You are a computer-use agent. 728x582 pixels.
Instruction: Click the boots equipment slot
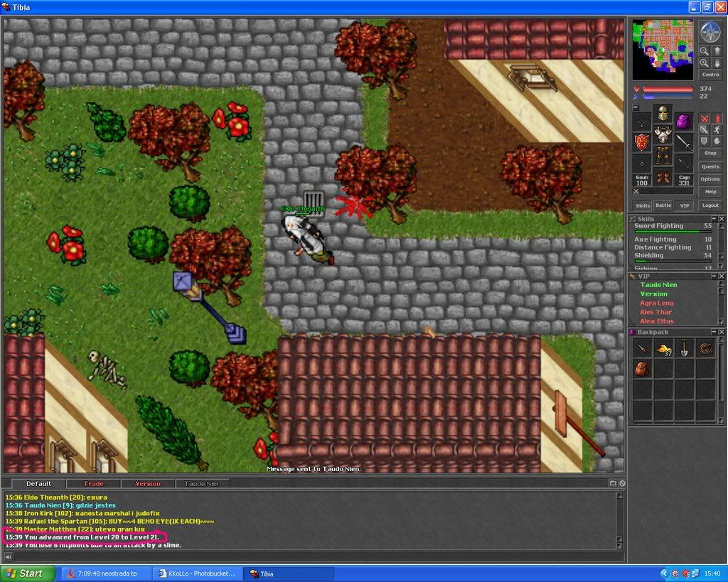pos(663,177)
